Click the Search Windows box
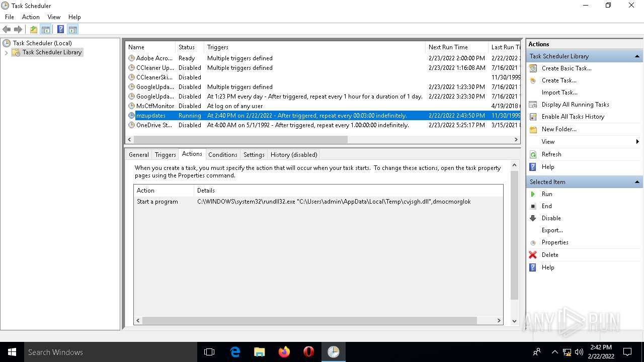This screenshot has width=644, height=362. (x=111, y=352)
